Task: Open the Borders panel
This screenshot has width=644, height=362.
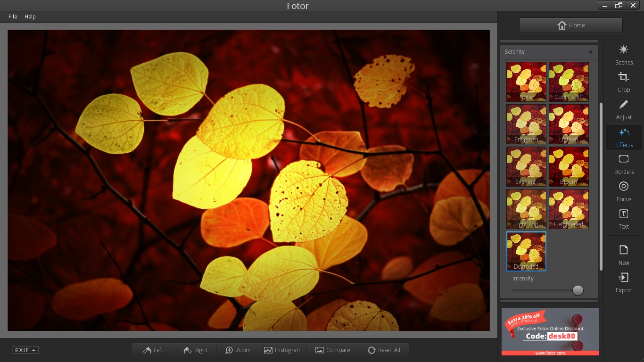Action: [624, 165]
